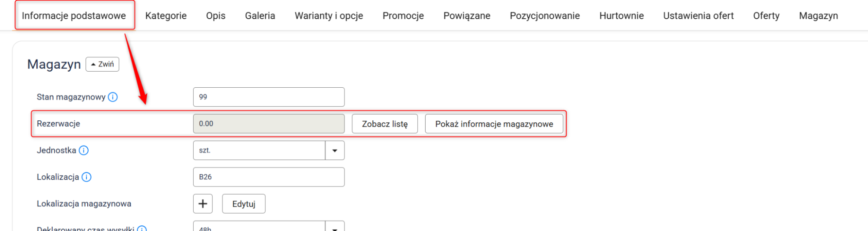
Task: Click the Zobacz listę button
Action: pyautogui.click(x=385, y=124)
